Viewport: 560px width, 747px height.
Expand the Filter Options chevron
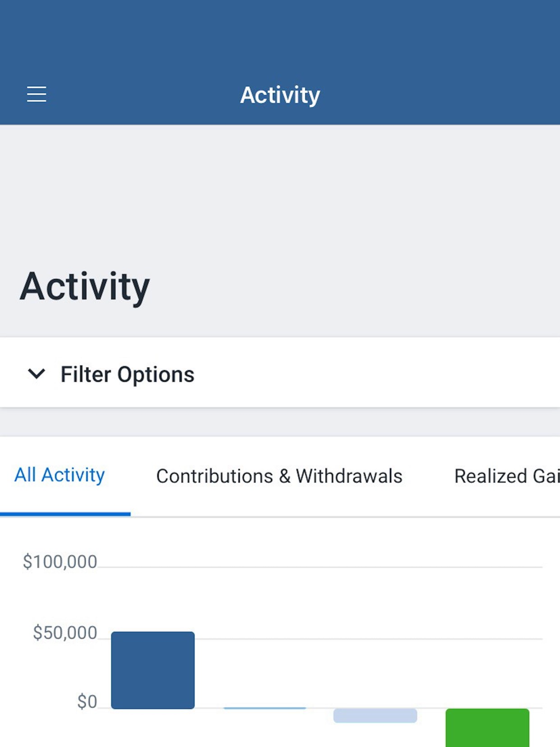(36, 373)
